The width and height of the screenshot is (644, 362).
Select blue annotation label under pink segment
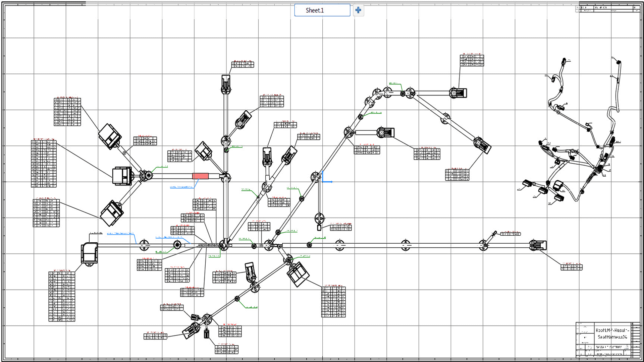click(x=181, y=187)
